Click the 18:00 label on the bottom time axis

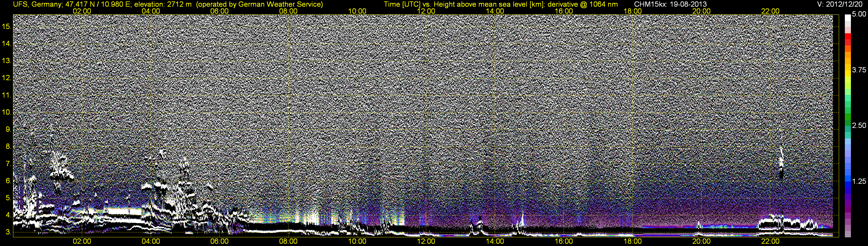tap(632, 241)
